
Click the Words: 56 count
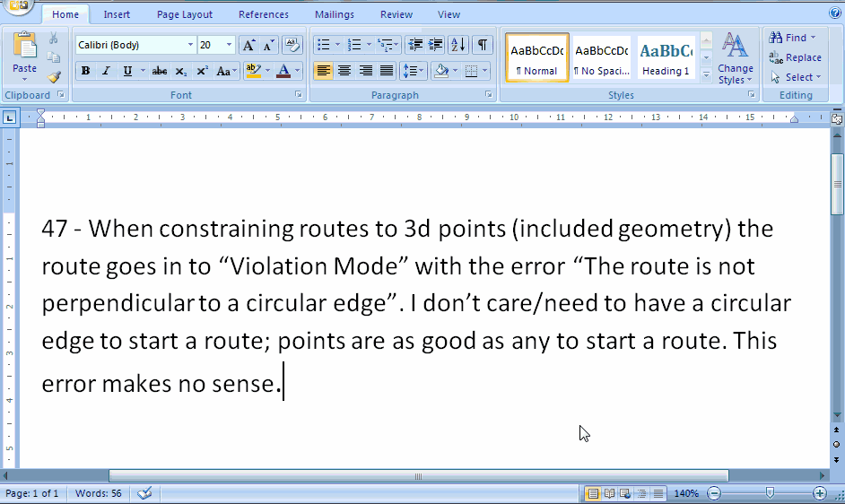click(x=98, y=493)
